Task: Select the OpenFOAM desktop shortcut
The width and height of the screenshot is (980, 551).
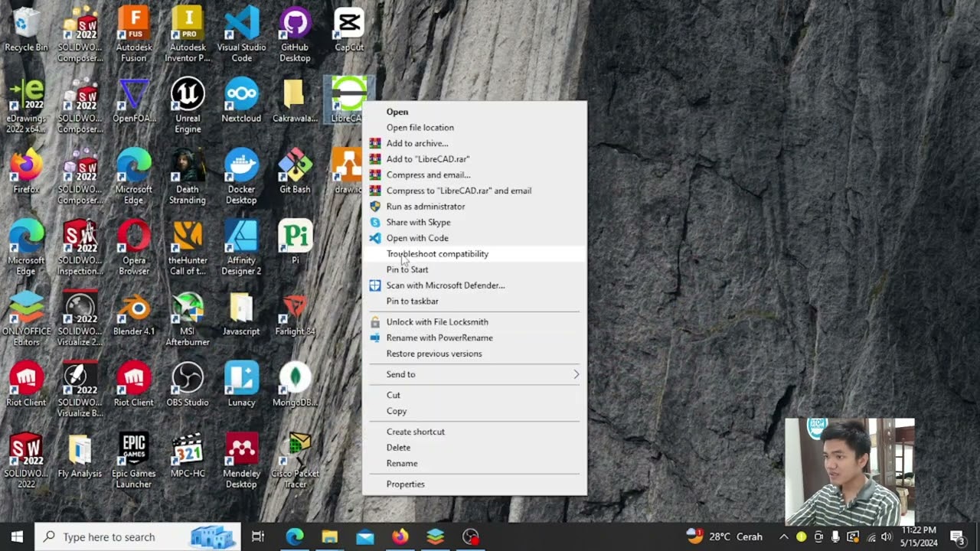Action: tap(134, 101)
